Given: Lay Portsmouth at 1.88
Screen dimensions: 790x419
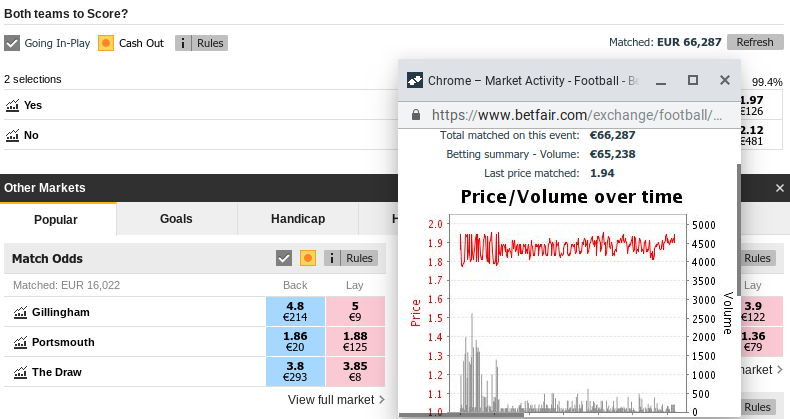Looking at the screenshot, I should click(x=355, y=341).
